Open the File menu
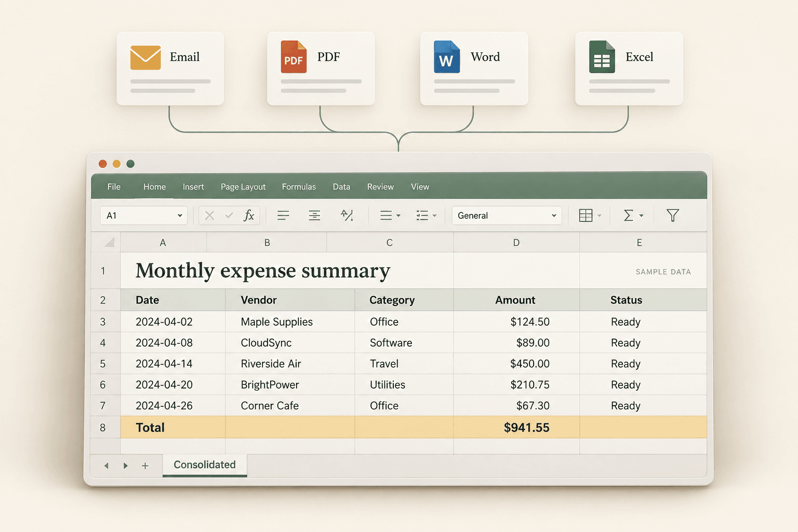Image resolution: width=798 pixels, height=532 pixels. [x=114, y=187]
